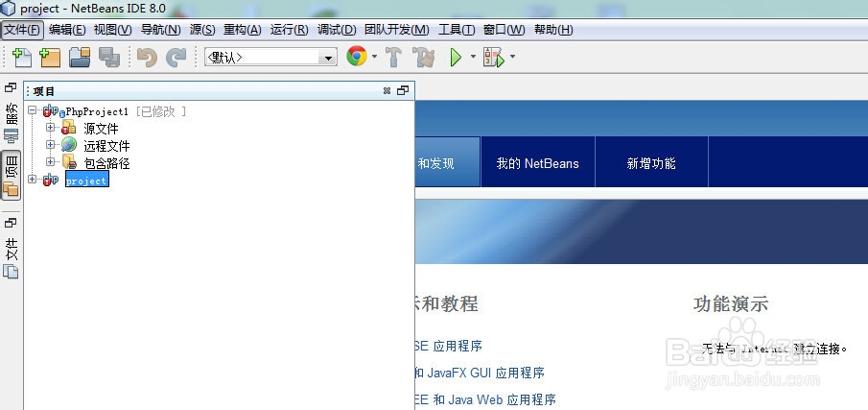The image size is (868, 410).
Task: Open the 工具(T) menu
Action: pos(457,30)
